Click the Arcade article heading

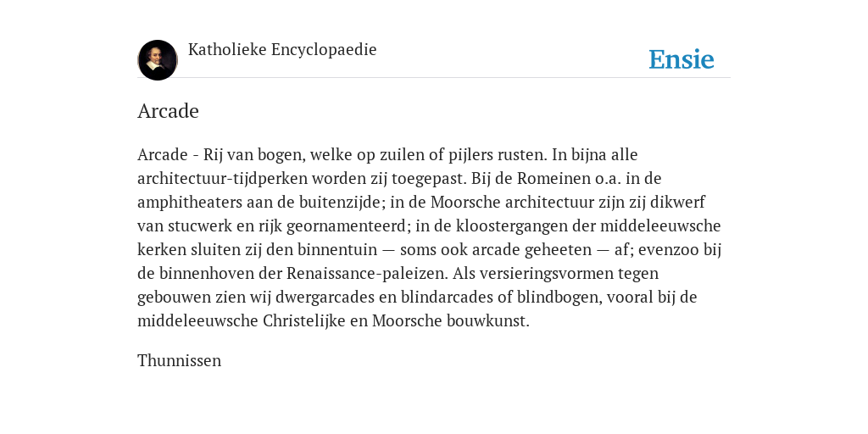click(169, 111)
